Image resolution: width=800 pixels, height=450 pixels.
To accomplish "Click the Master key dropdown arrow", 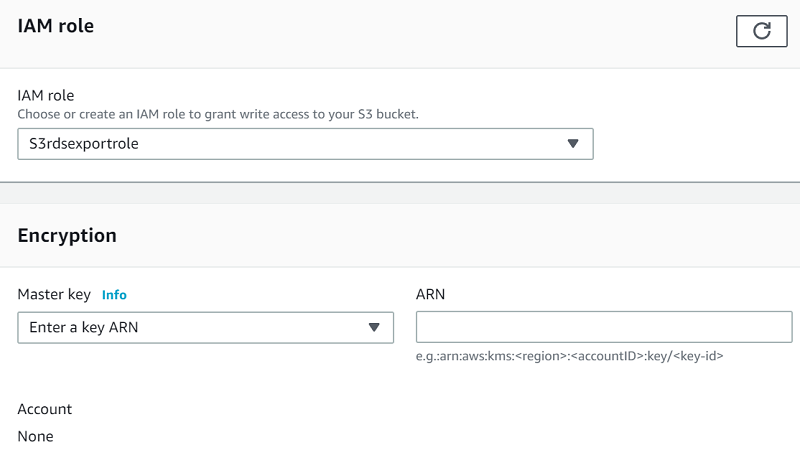I will coord(374,327).
